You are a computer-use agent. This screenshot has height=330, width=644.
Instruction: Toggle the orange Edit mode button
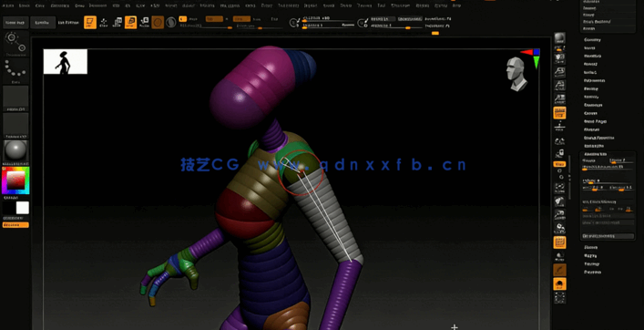pos(90,22)
